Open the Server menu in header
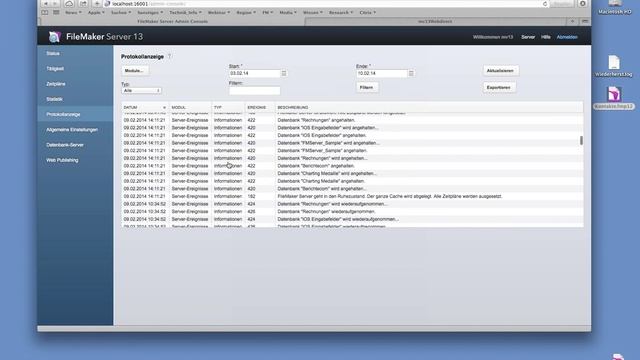Image resolution: width=640 pixels, height=360 pixels. [x=528, y=37]
